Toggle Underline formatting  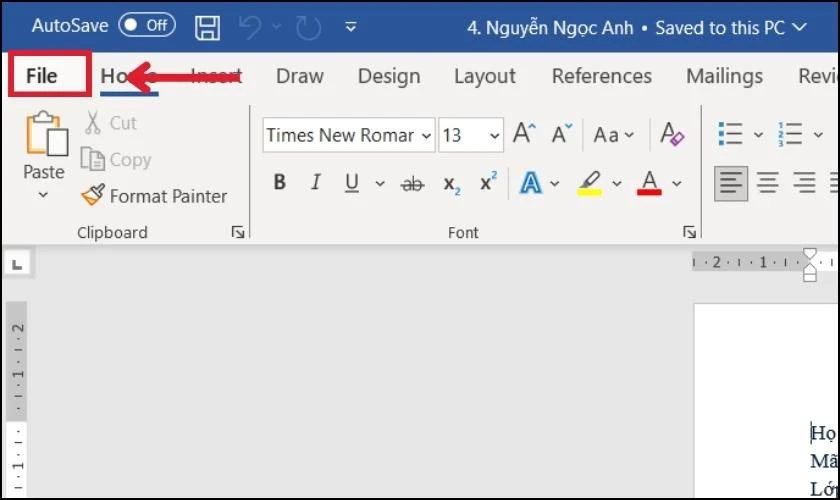tap(351, 183)
